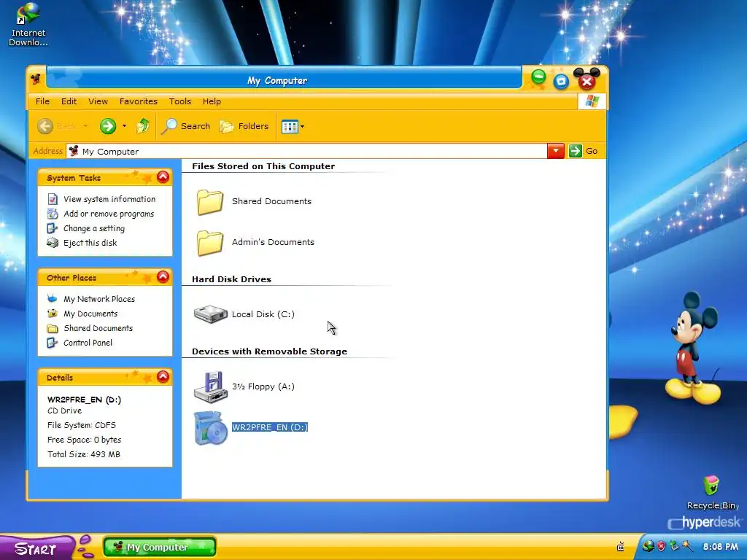Click the taskbar clock showing 8:08 PM

tap(720, 547)
